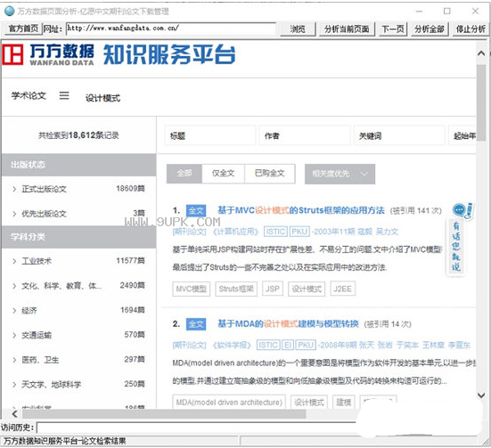This screenshot has height=448, width=491.
Task: Select the 仅全文 tab
Action: click(x=224, y=174)
